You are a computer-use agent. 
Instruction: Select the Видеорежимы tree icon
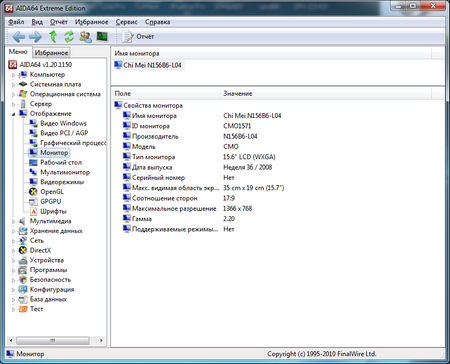tap(33, 182)
